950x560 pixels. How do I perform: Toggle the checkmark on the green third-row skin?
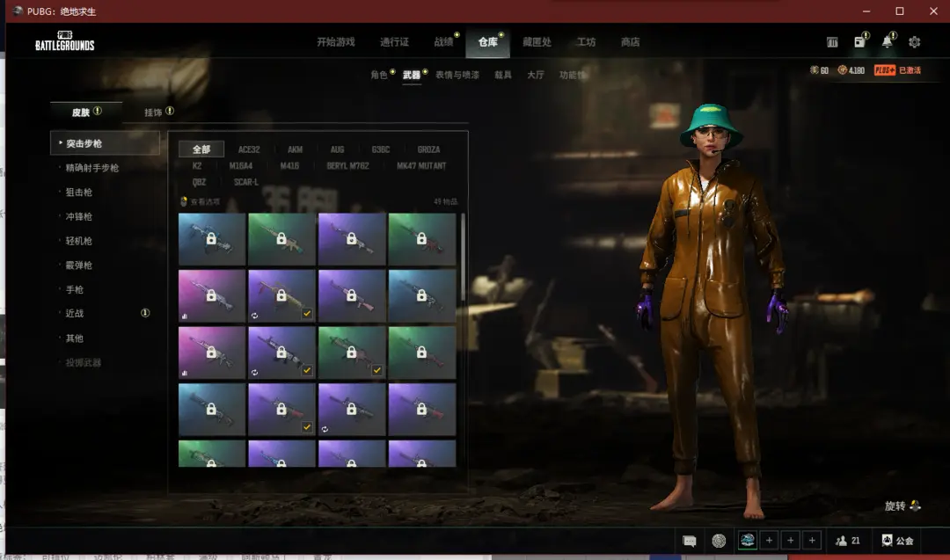[x=376, y=370]
